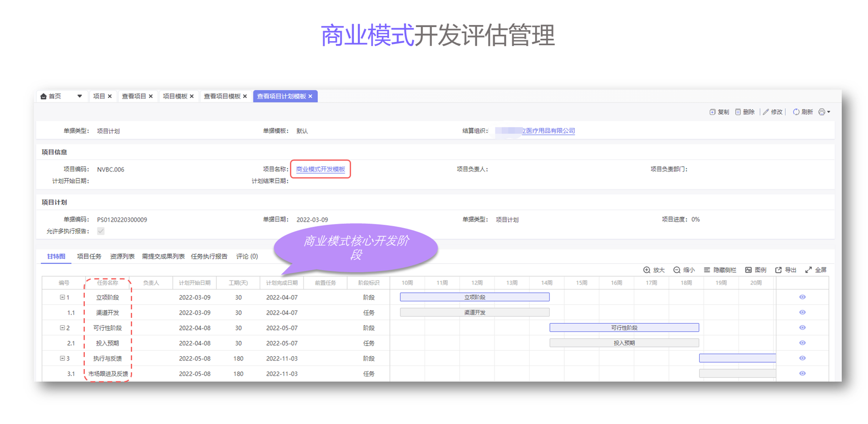
Task: Enter fullscreen mode (全屏)
Action: 808,270
